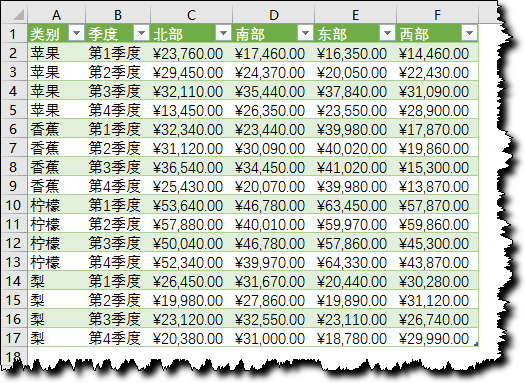Click the 类别 header cell text
Image resolution: width=525 pixels, height=383 pixels.
pos(45,34)
